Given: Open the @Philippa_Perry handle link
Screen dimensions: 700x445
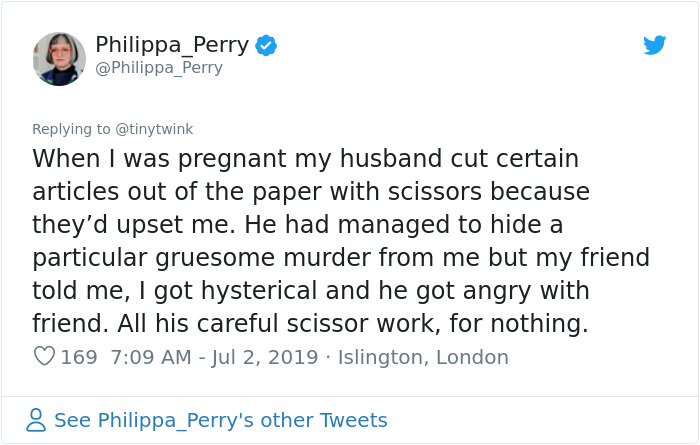Looking at the screenshot, I should (x=159, y=68).
